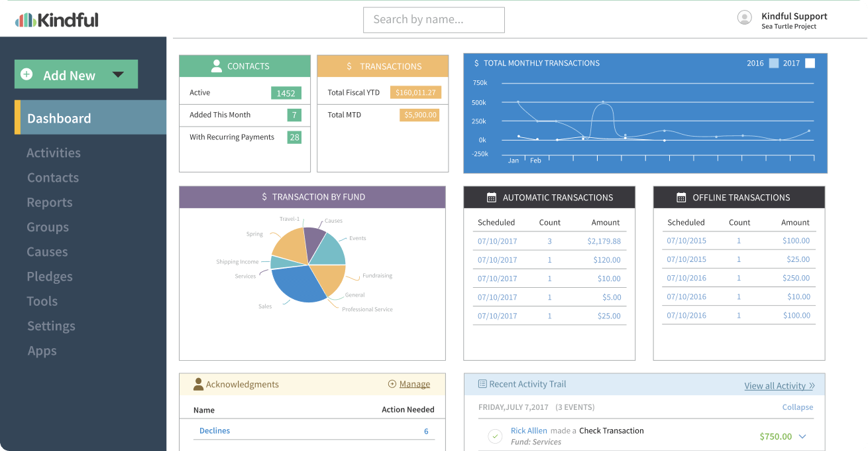Open the View all Activity link
Screen dimensions: 868x451
[775, 385]
